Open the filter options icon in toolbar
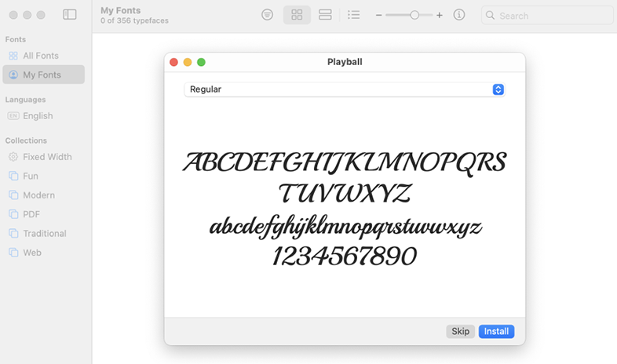Viewport: 617px width, 364px height. (x=267, y=15)
